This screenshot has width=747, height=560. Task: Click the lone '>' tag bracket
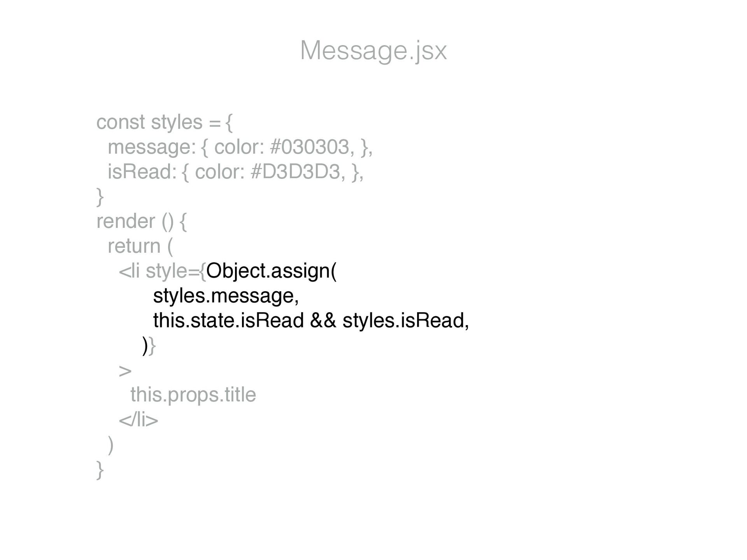tap(125, 371)
